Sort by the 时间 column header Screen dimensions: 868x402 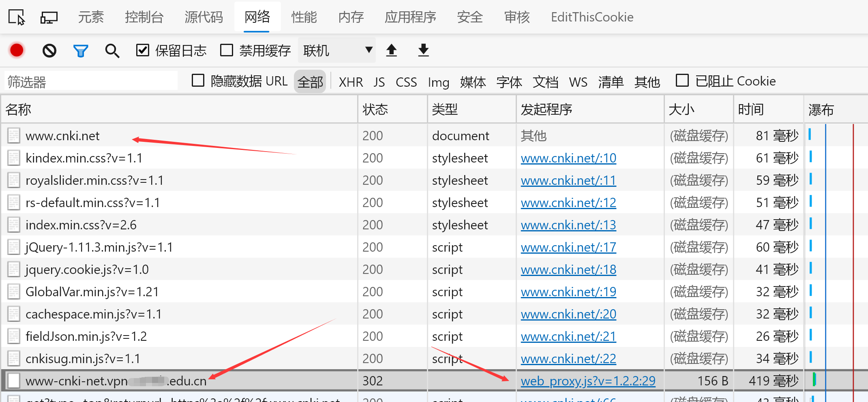(x=769, y=109)
